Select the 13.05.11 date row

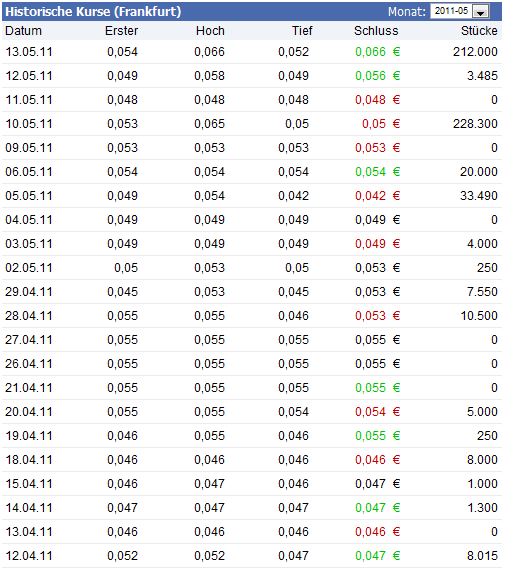coord(252,52)
